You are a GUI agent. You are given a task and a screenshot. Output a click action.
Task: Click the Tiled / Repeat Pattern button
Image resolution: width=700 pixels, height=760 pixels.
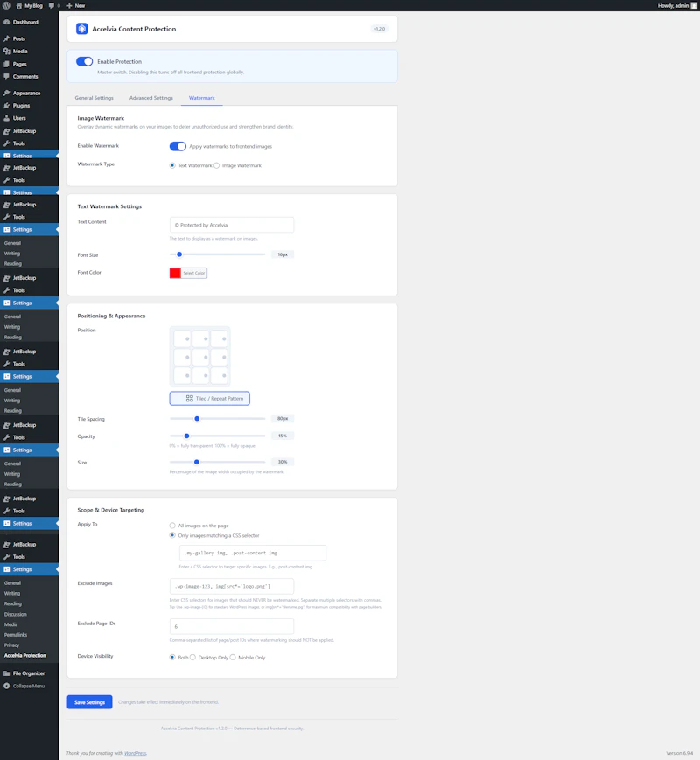pyautogui.click(x=210, y=399)
